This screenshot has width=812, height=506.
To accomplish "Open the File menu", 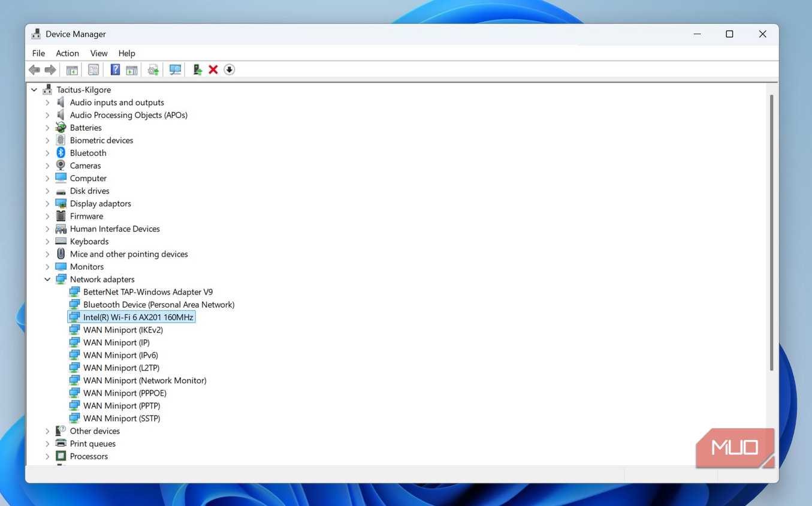I will click(38, 53).
